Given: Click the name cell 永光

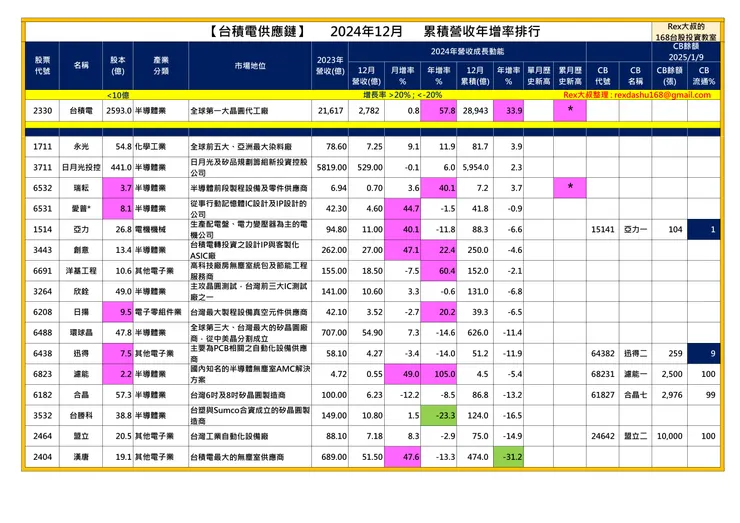Looking at the screenshot, I should (81, 146).
